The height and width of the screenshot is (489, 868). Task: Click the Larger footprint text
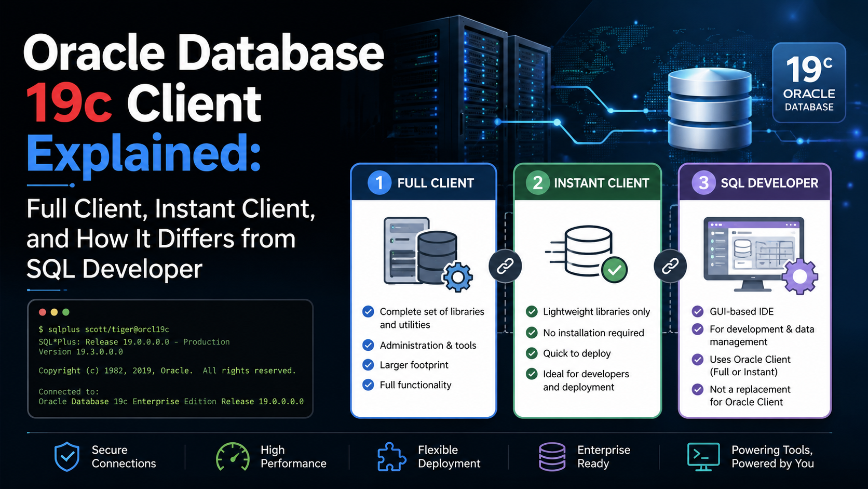pos(414,365)
